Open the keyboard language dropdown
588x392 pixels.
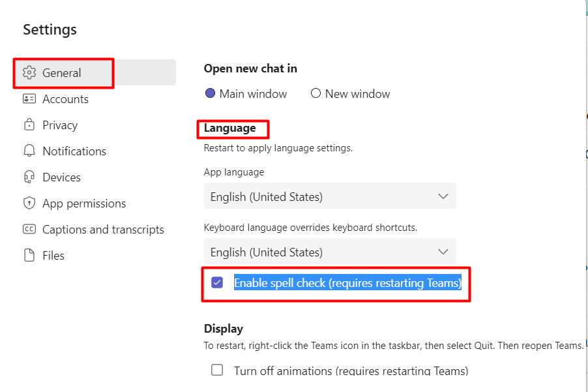(x=330, y=252)
